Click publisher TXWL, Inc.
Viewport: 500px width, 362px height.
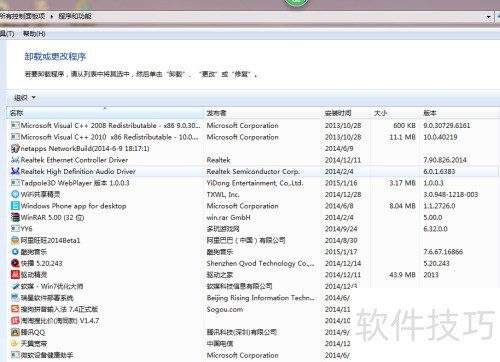223,194
